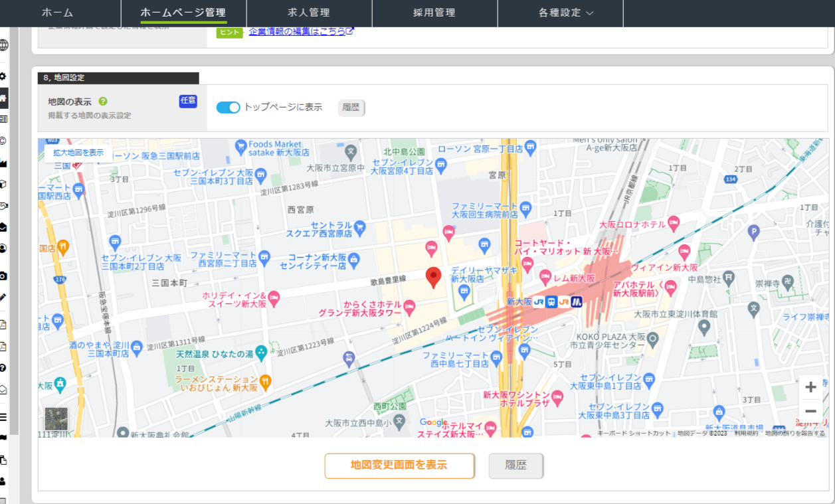835x504 pixels.
Task: Click the 大阪市立東淀川体育館 pin marker
Action: 704,327
